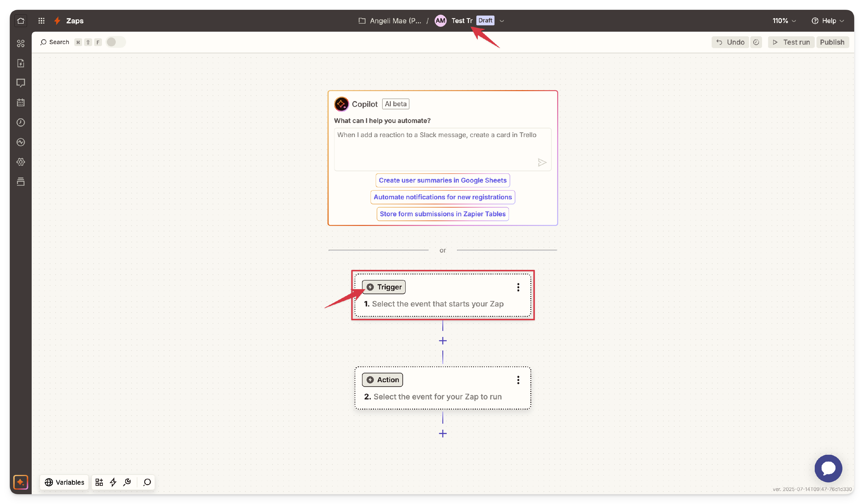Viewport: 864px width, 504px height.
Task: Open Zap history clock icon
Action: coord(20,122)
